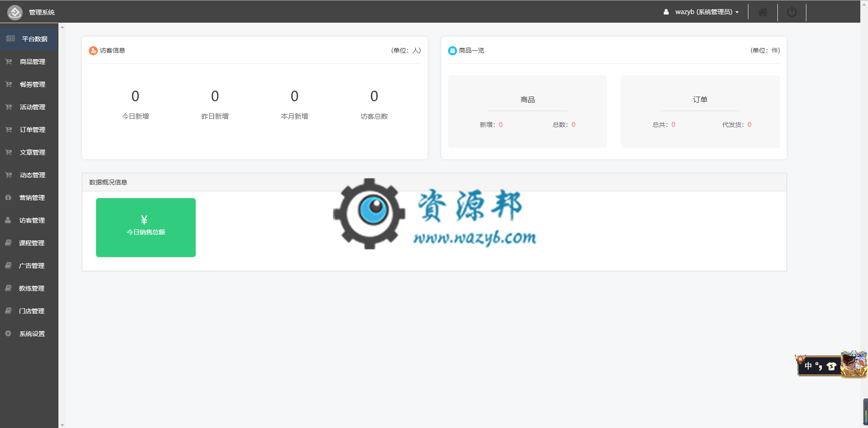Click the cart icon beside 餐劵管理
Viewport: 868px width, 428px height.
9,84
